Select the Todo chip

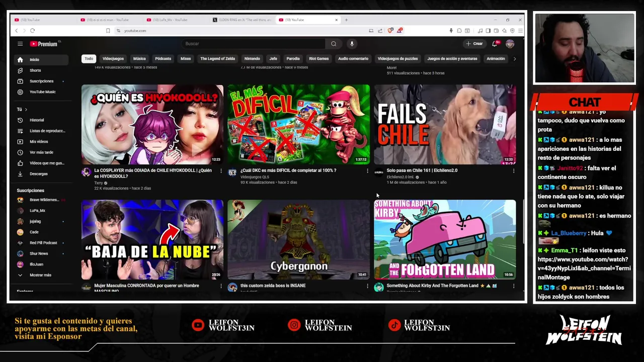89,59
